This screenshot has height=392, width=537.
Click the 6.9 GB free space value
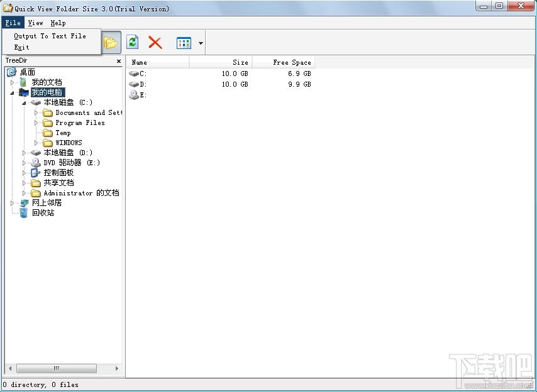(x=300, y=73)
